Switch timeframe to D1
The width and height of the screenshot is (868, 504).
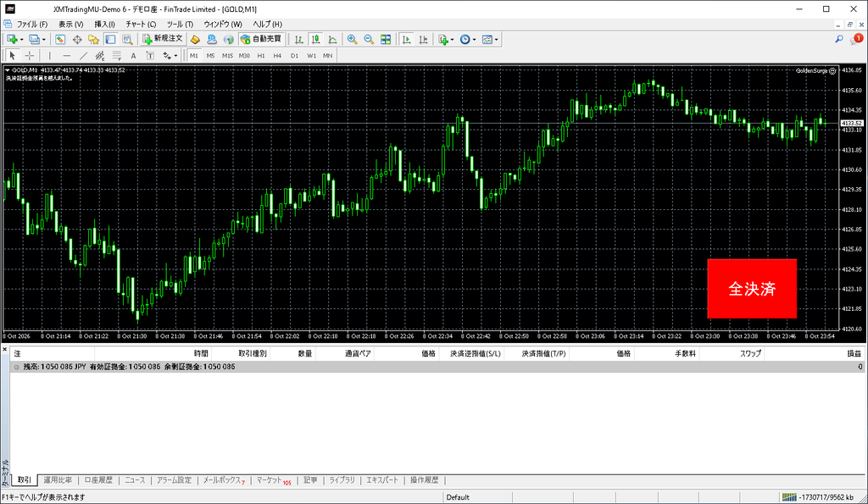294,55
